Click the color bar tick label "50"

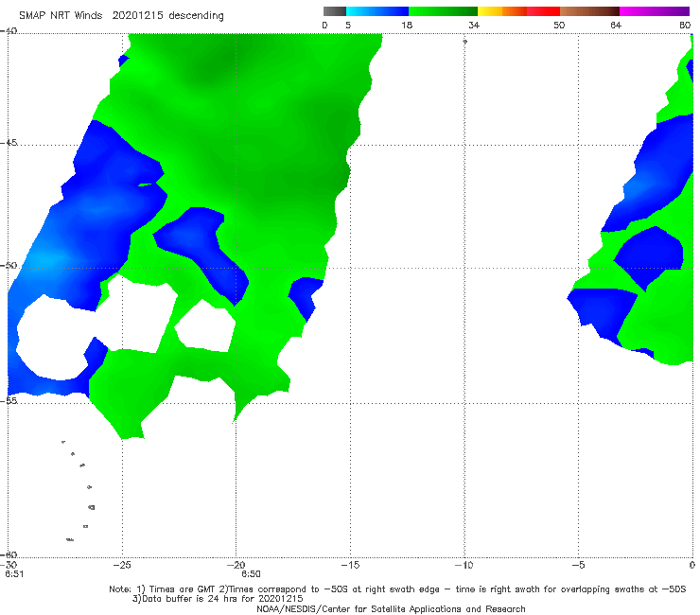[x=559, y=26]
